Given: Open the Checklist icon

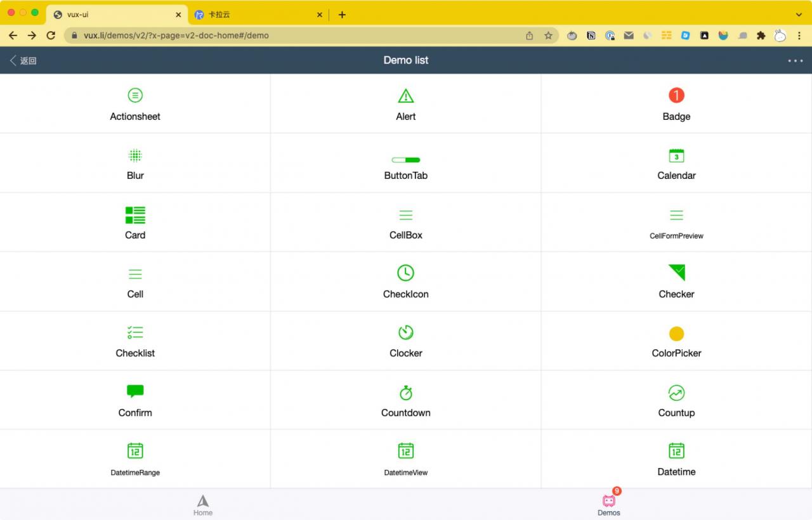Looking at the screenshot, I should (135, 332).
